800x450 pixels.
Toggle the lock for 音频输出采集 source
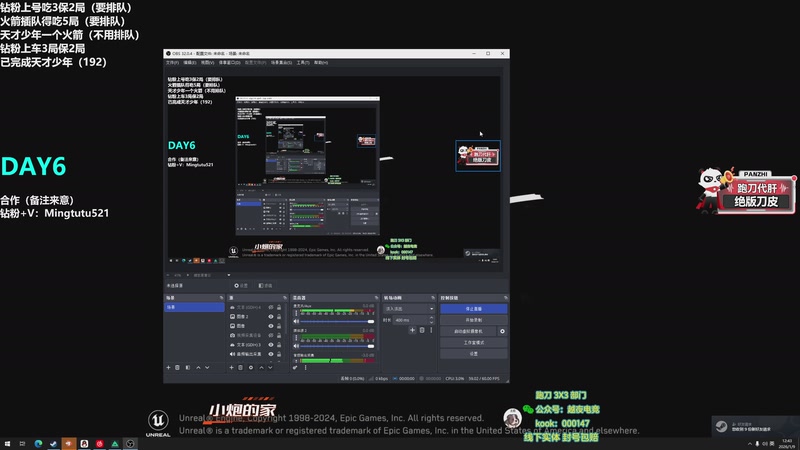(x=279, y=354)
